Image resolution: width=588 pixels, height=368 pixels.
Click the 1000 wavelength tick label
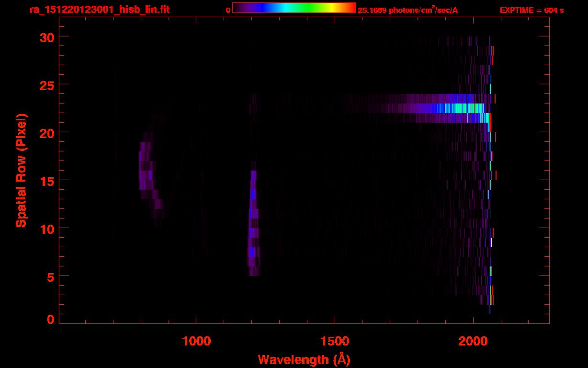[x=196, y=341]
